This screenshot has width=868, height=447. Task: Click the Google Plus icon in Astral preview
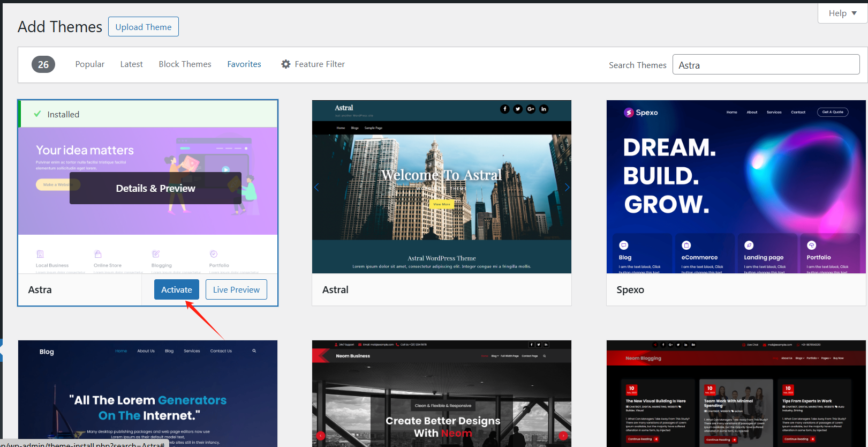531,109
